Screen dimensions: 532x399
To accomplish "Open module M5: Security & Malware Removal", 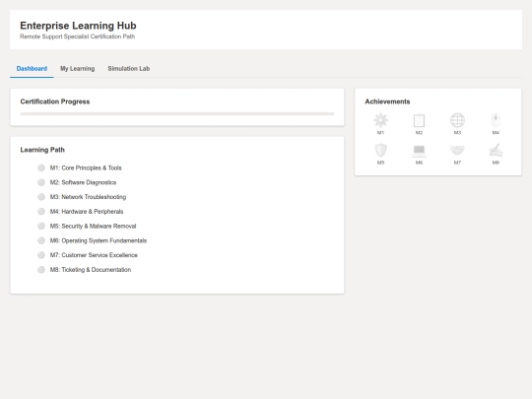I will [x=93, y=226].
